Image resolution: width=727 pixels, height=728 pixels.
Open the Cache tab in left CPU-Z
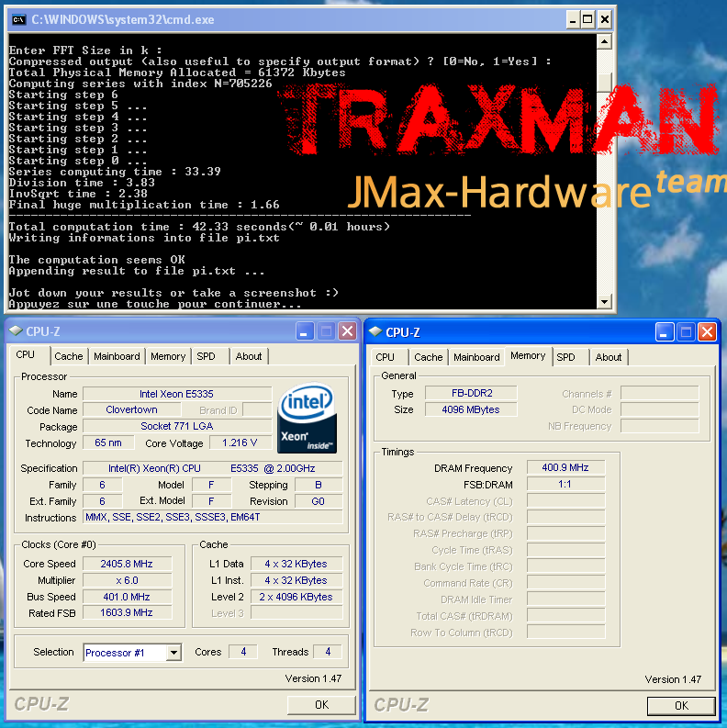pyautogui.click(x=69, y=356)
